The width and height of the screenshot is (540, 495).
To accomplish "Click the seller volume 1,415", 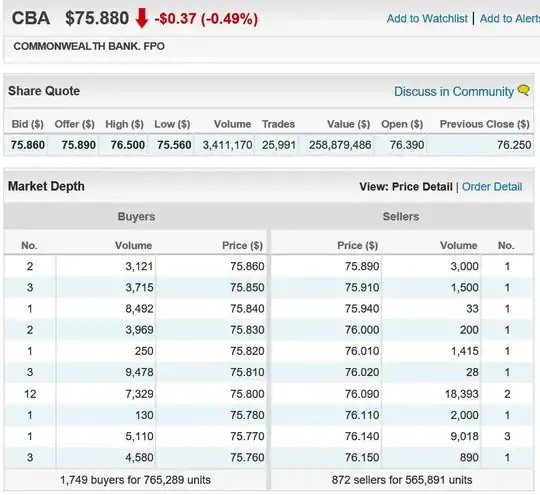I will coord(465,351).
